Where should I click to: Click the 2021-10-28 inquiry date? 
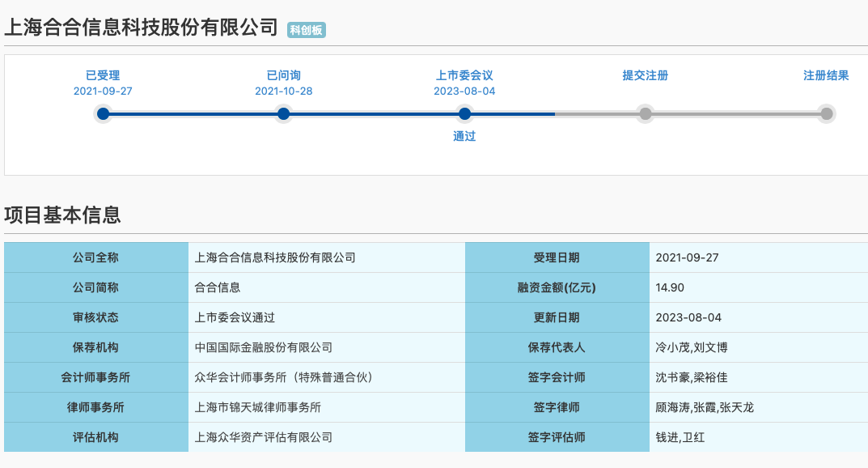click(x=283, y=91)
